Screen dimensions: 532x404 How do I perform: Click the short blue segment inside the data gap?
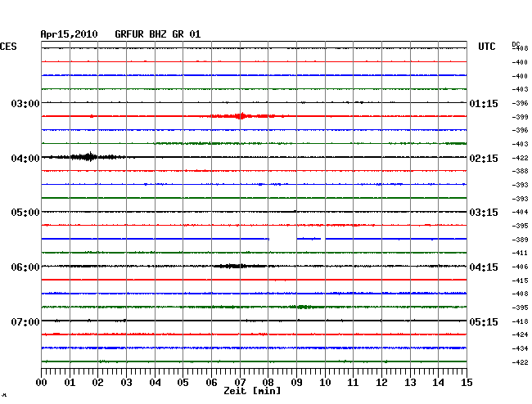[309, 239]
